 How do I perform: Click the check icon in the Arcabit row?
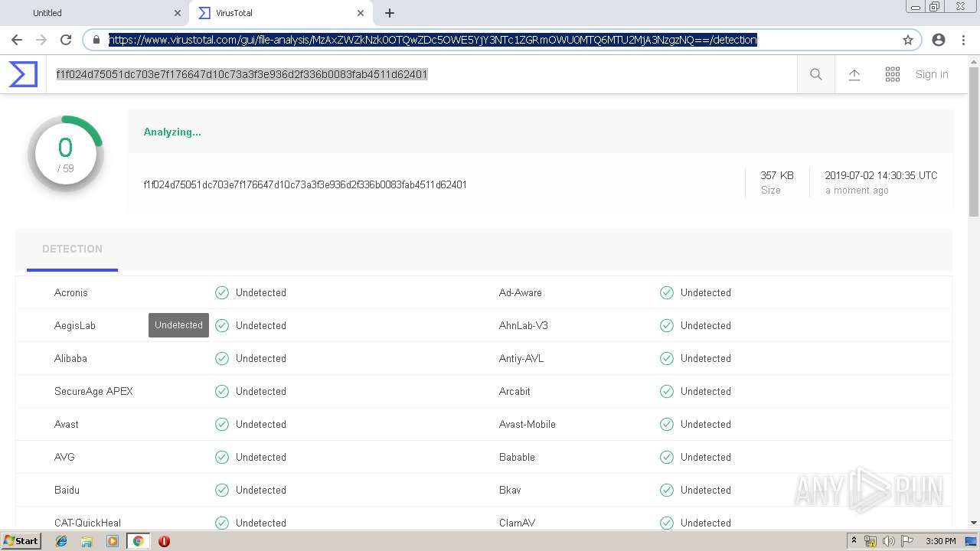pos(667,391)
